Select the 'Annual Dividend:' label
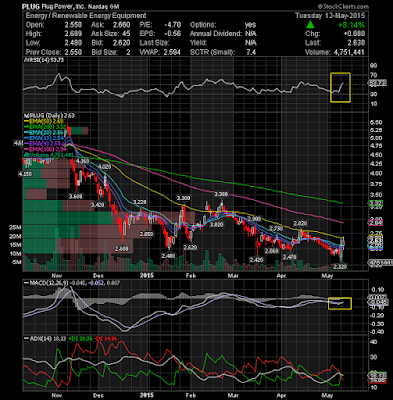The width and height of the screenshot is (393, 400). pos(216,34)
